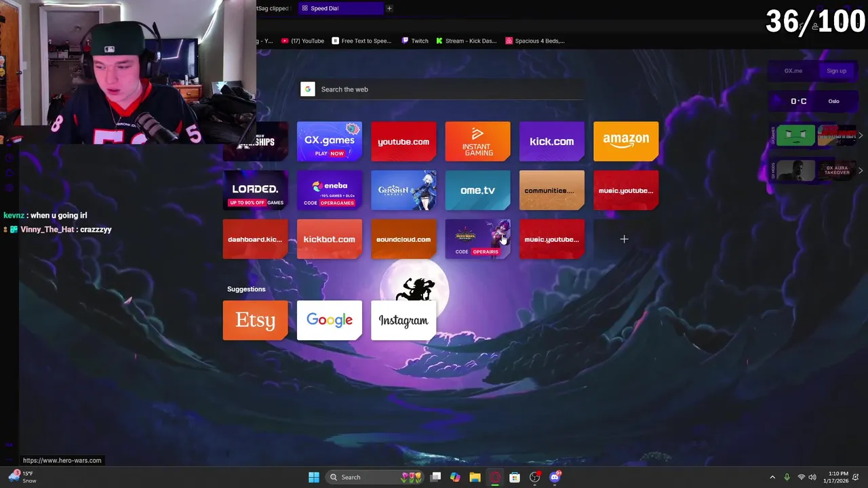Open the youtube.com speed dial tile

(x=403, y=141)
